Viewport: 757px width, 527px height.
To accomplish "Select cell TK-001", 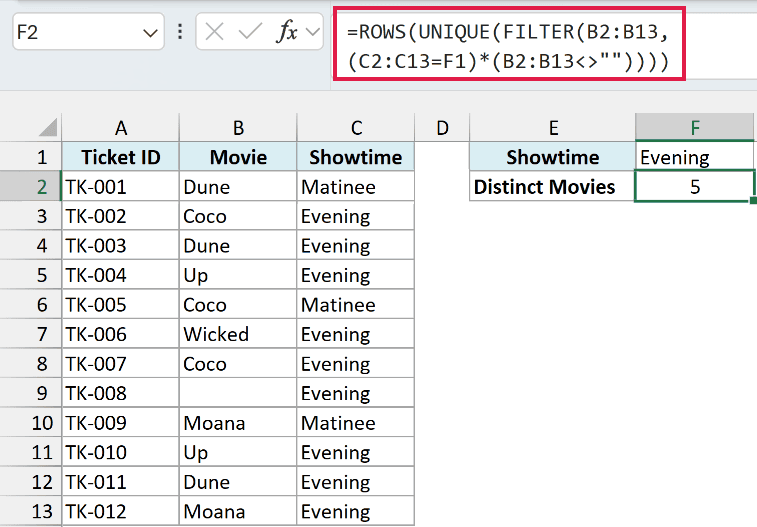I will click(x=121, y=187).
